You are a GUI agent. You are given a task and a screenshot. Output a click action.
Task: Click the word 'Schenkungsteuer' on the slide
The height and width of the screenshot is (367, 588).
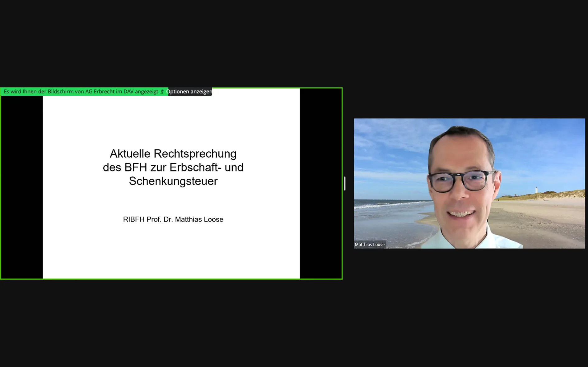point(173,181)
